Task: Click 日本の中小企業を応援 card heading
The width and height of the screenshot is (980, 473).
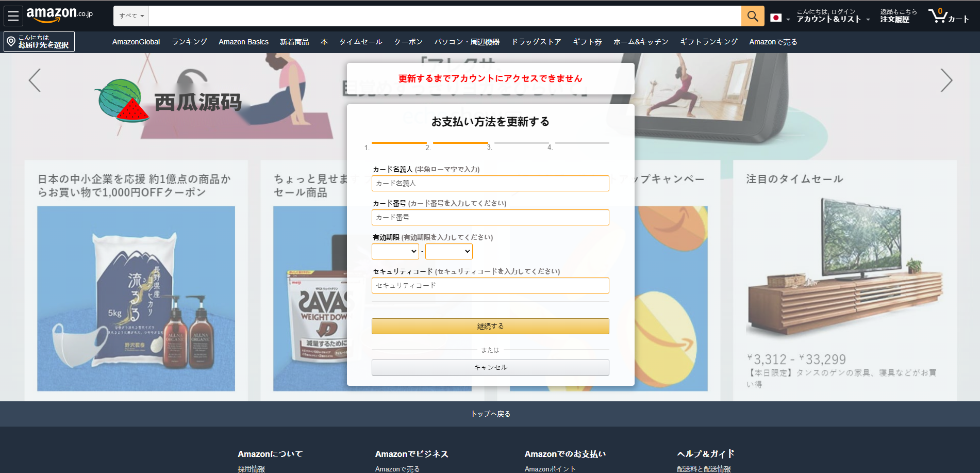Action: 134,186
